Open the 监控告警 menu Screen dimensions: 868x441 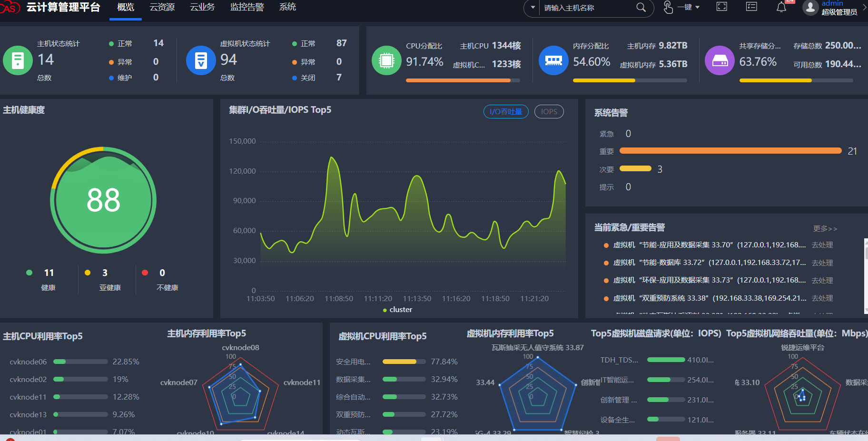(247, 7)
